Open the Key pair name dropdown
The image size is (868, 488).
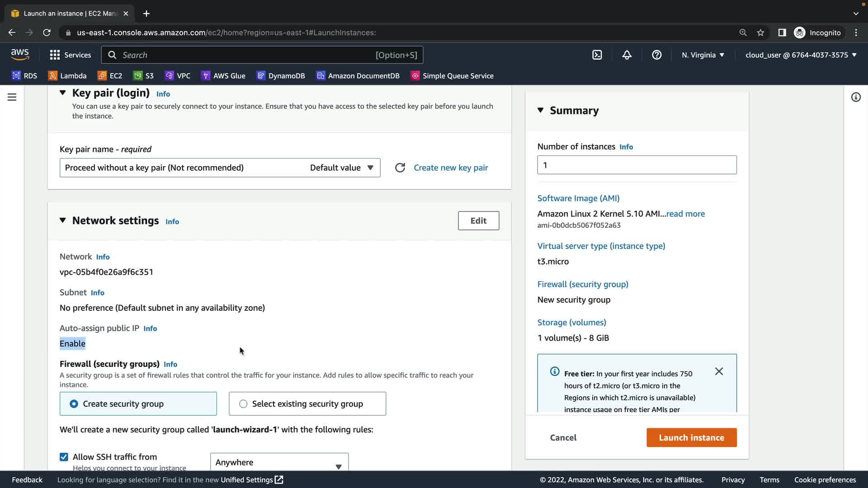(220, 168)
